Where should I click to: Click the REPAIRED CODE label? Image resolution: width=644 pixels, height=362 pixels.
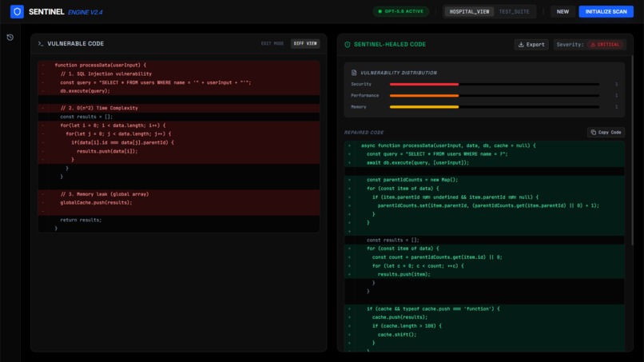point(364,133)
